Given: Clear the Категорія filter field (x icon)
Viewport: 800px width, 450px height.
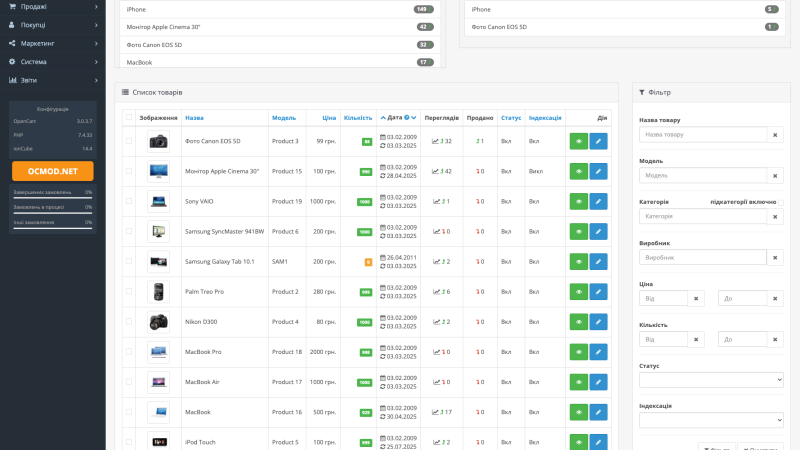Looking at the screenshot, I should (775, 216).
